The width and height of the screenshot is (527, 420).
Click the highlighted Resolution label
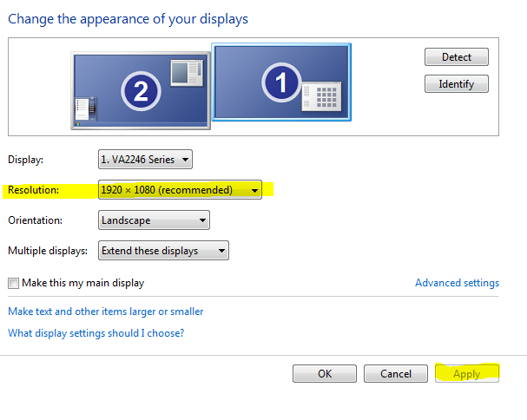pos(32,190)
